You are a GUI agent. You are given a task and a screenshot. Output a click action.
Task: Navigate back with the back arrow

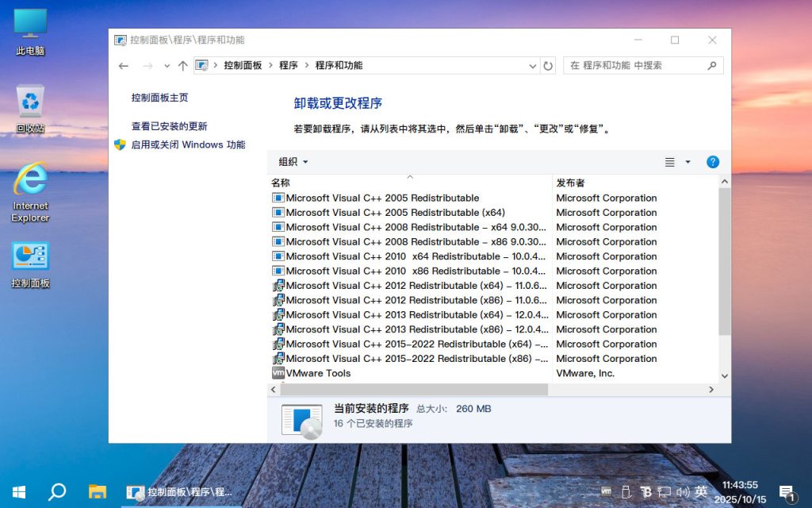coord(123,66)
